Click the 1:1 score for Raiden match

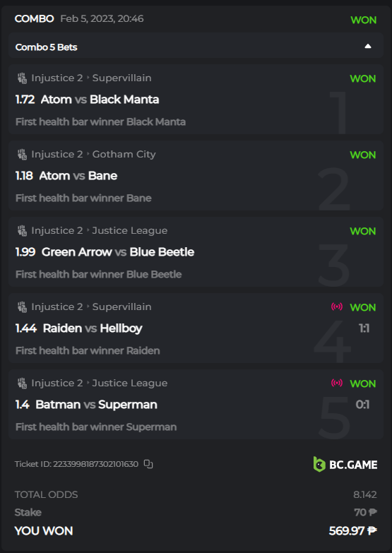coord(364,328)
